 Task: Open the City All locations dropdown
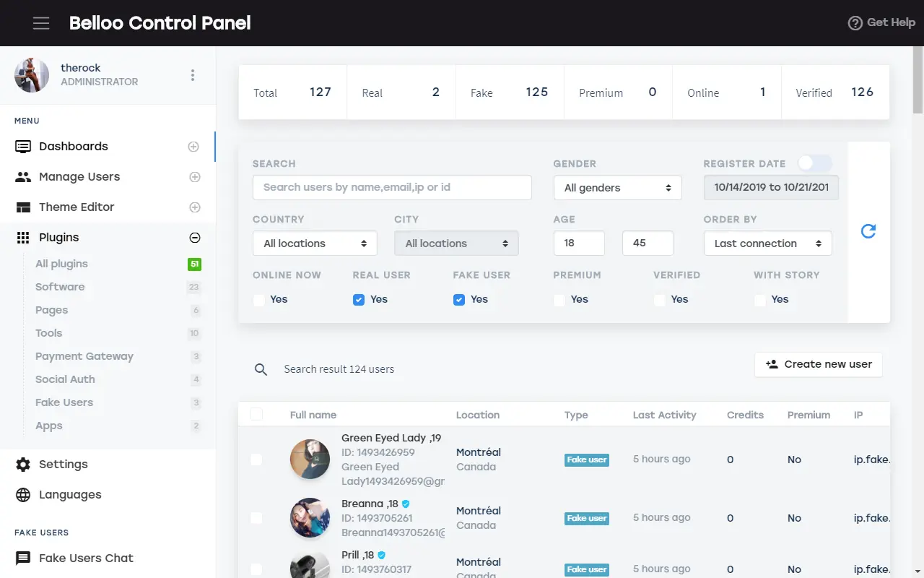click(x=456, y=243)
